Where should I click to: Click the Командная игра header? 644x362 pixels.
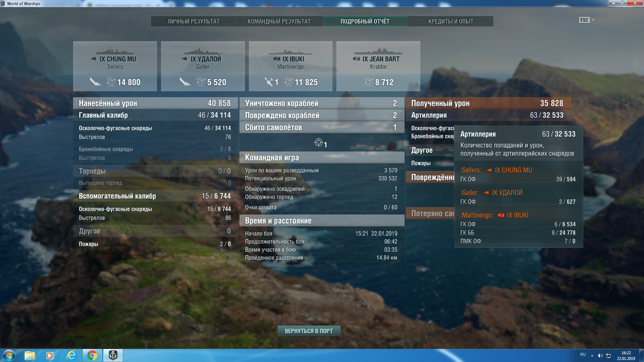coord(322,158)
